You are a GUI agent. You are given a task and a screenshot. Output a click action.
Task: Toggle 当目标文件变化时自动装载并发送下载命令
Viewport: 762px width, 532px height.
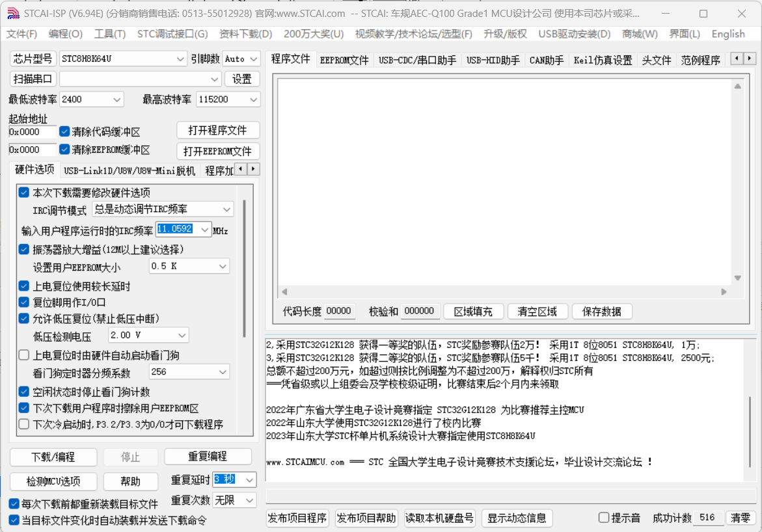click(14, 520)
